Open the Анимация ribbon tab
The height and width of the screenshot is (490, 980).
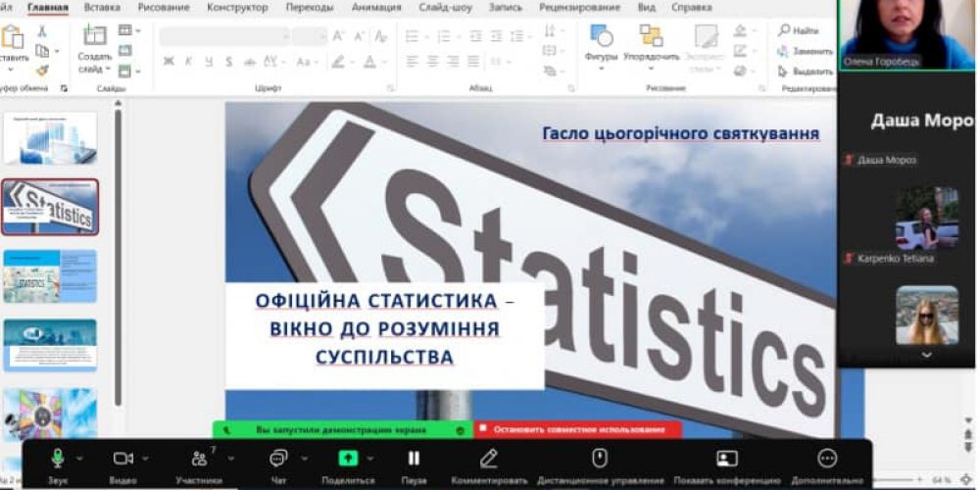click(375, 7)
